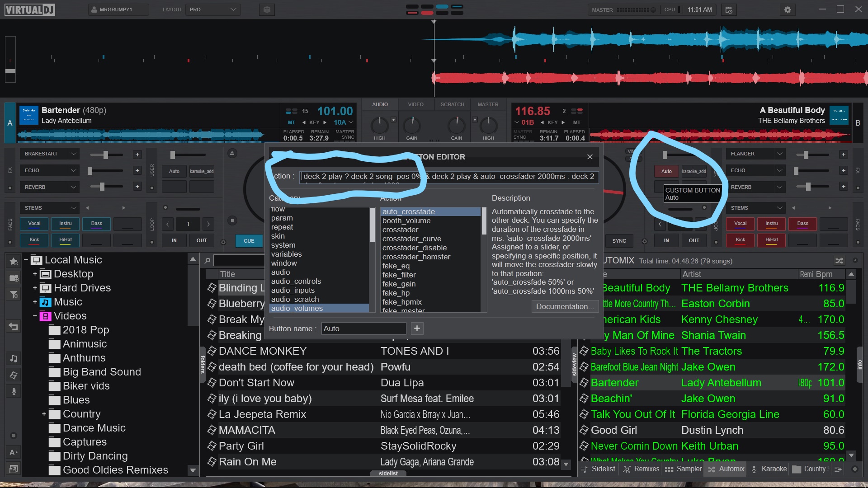Switch mixer to MASTER tab

coord(488,104)
